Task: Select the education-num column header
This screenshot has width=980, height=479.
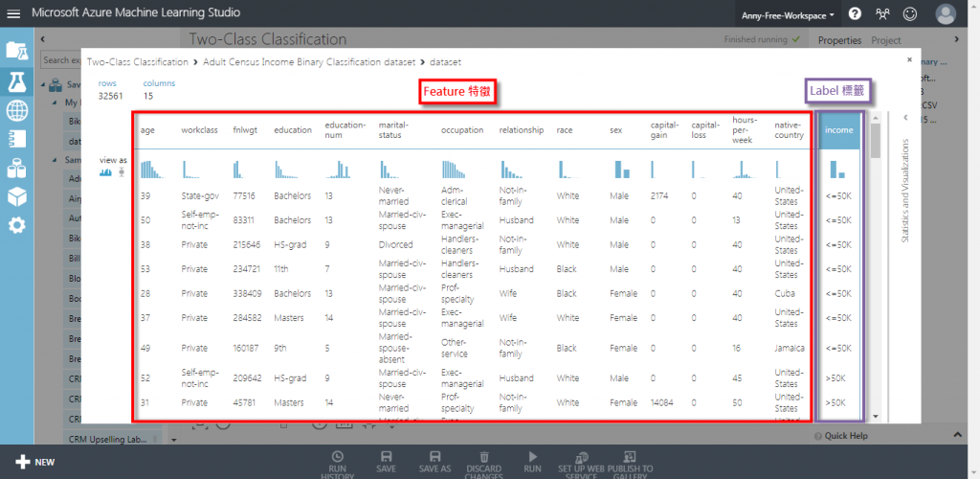Action: pos(345,129)
